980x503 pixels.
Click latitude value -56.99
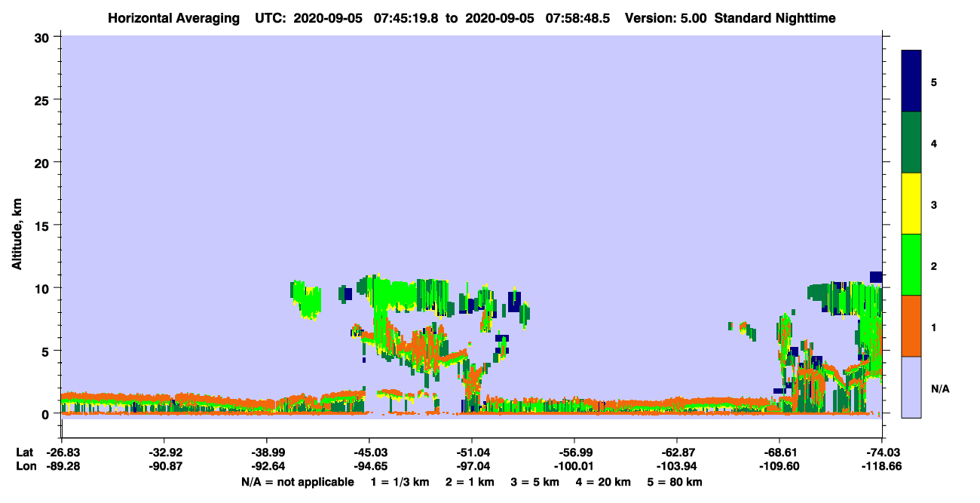click(x=574, y=452)
